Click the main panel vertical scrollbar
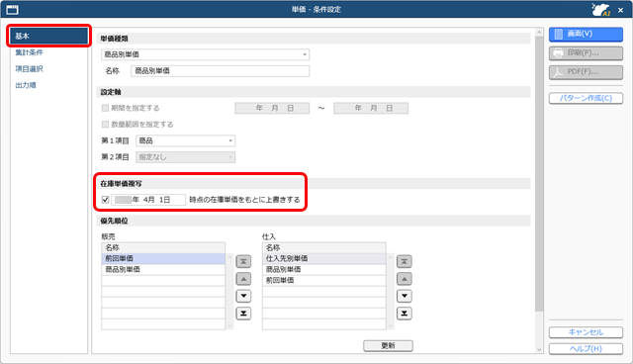 coord(539,173)
